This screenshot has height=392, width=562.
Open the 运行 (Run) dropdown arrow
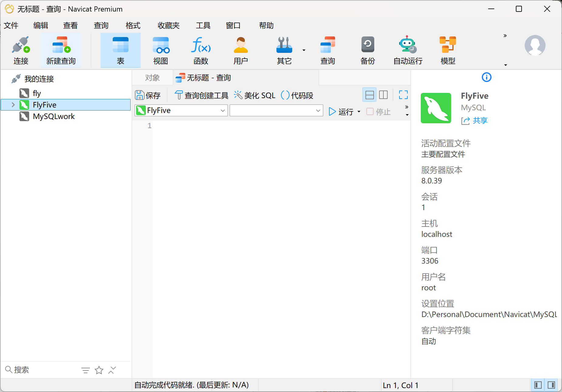(x=359, y=112)
